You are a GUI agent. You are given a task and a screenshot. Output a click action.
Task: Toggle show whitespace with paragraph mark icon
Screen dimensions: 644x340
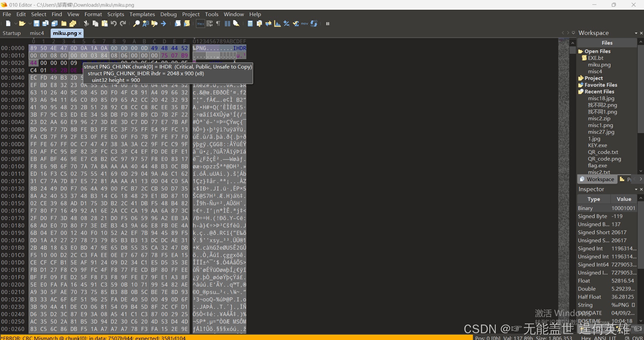point(218,24)
